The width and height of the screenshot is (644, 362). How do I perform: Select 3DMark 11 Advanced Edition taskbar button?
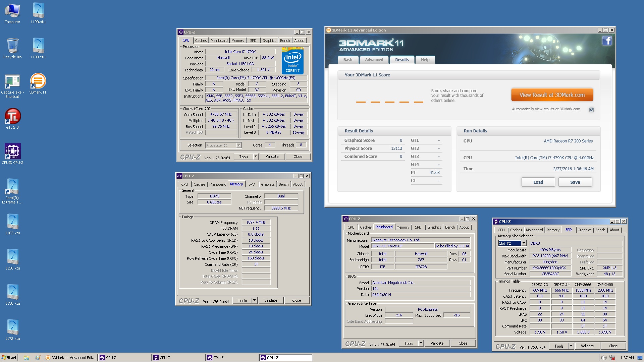click(x=71, y=358)
